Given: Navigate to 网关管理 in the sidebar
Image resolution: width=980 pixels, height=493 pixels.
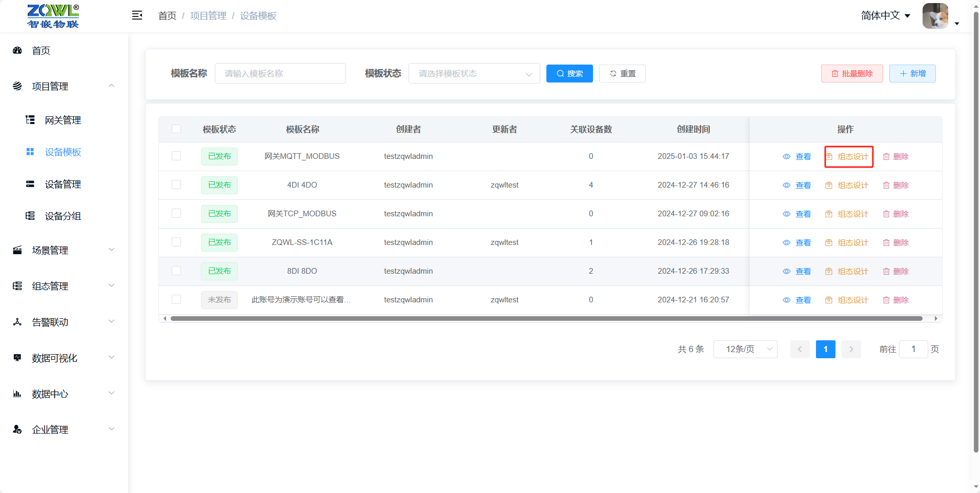Looking at the screenshot, I should [64, 120].
